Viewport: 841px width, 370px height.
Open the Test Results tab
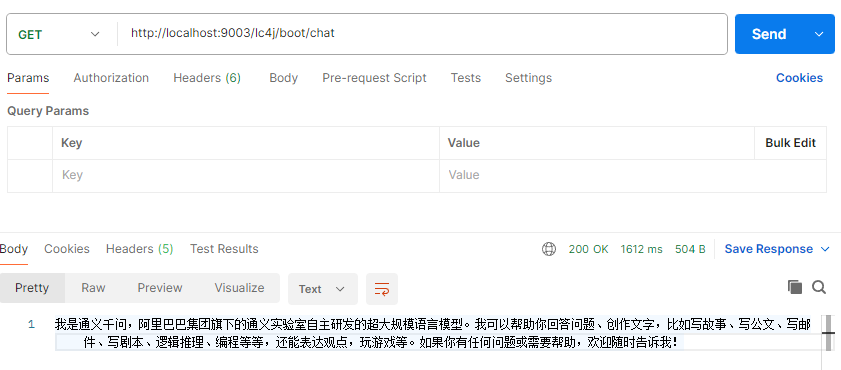224,249
